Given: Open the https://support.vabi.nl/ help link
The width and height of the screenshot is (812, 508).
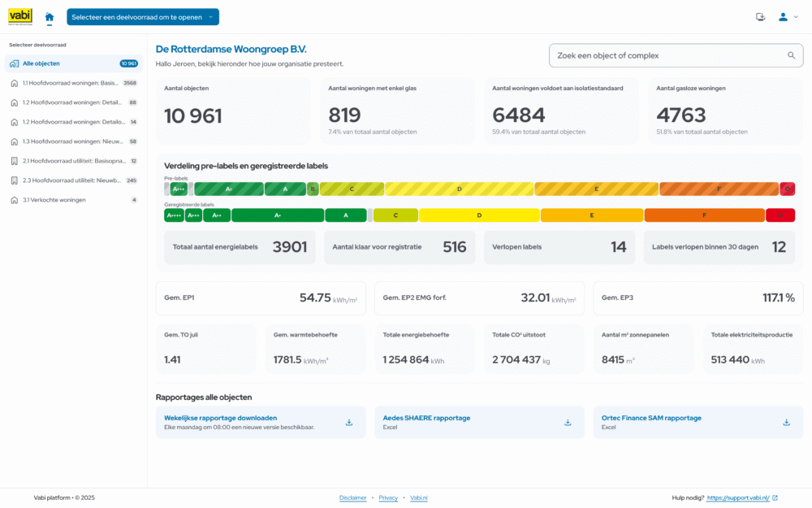Looking at the screenshot, I should (x=738, y=497).
